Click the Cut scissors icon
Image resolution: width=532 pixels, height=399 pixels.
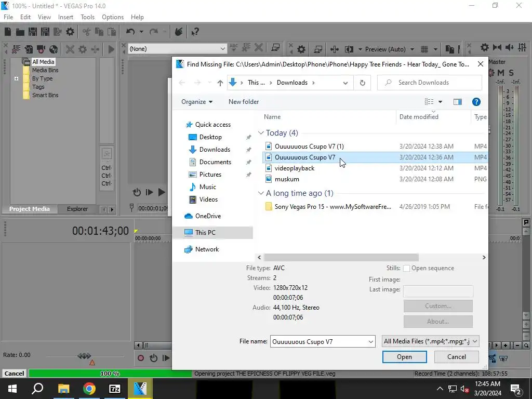[x=87, y=32]
